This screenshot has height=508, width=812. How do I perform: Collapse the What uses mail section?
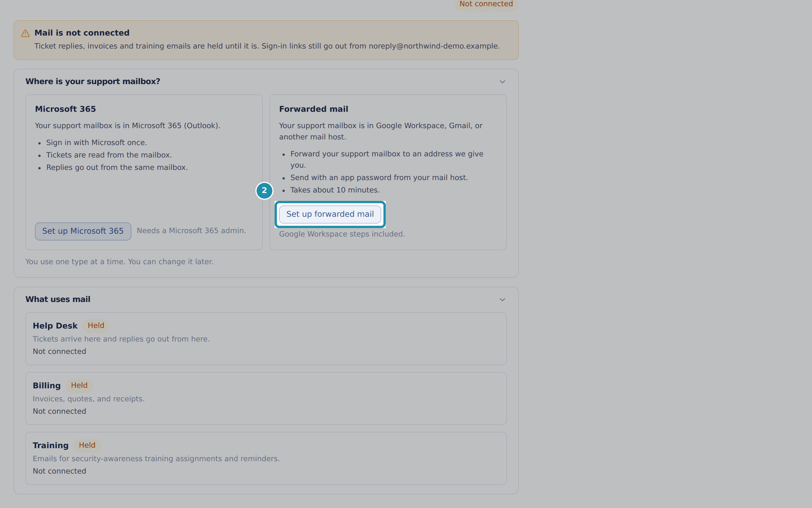click(x=502, y=299)
